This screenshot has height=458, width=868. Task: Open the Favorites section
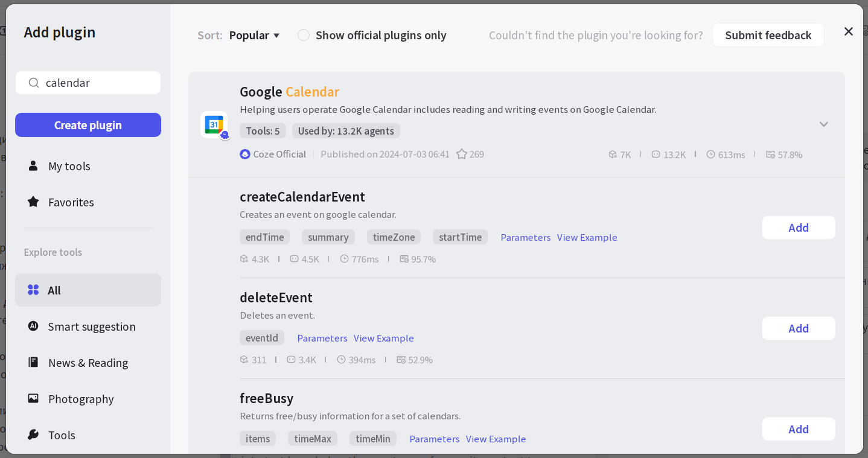click(88, 202)
